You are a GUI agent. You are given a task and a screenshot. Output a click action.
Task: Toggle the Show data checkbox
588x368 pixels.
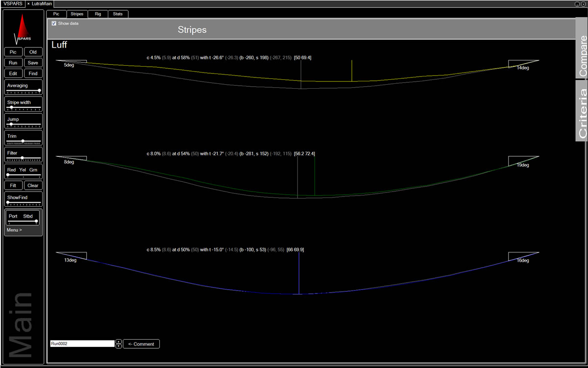click(54, 23)
